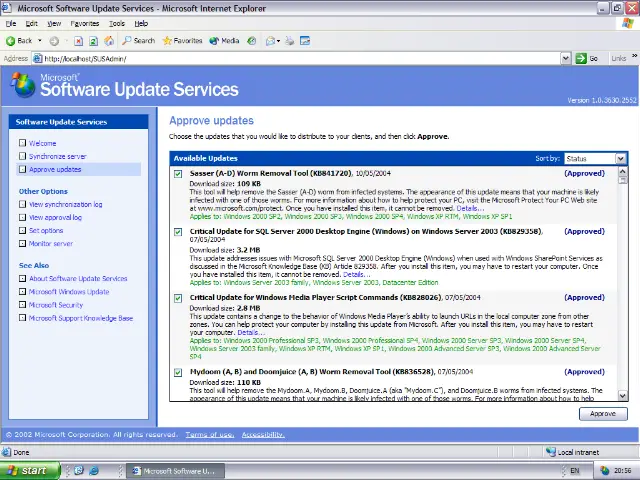Open the Accessibility footer link
The height and width of the screenshot is (480, 640).
pos(263,435)
